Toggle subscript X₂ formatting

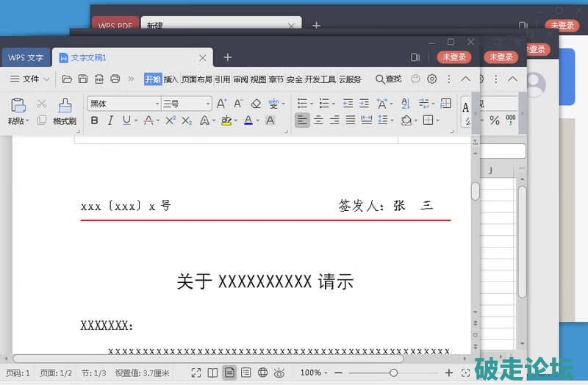click(x=187, y=120)
